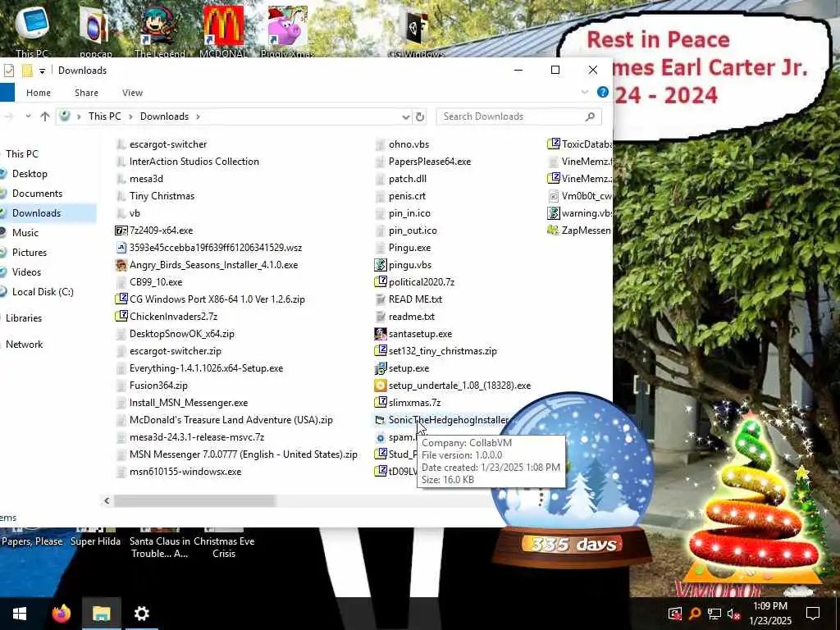This screenshot has height=630, width=840.
Task: Open the McDonald's desktop shortcut
Action: tap(223, 30)
